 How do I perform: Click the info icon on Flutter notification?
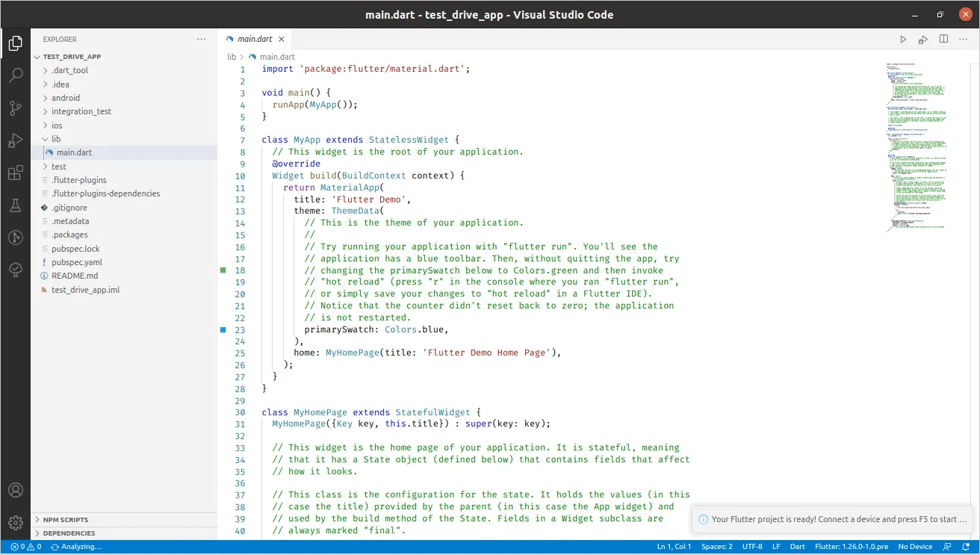703,519
